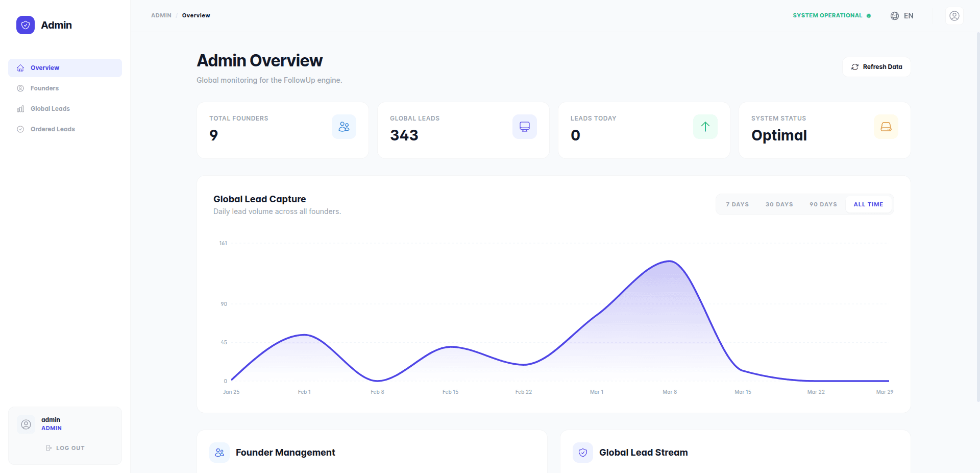Viewport: 980px width, 473px height.
Task: Click the refresh arrows icon
Action: [855, 67]
